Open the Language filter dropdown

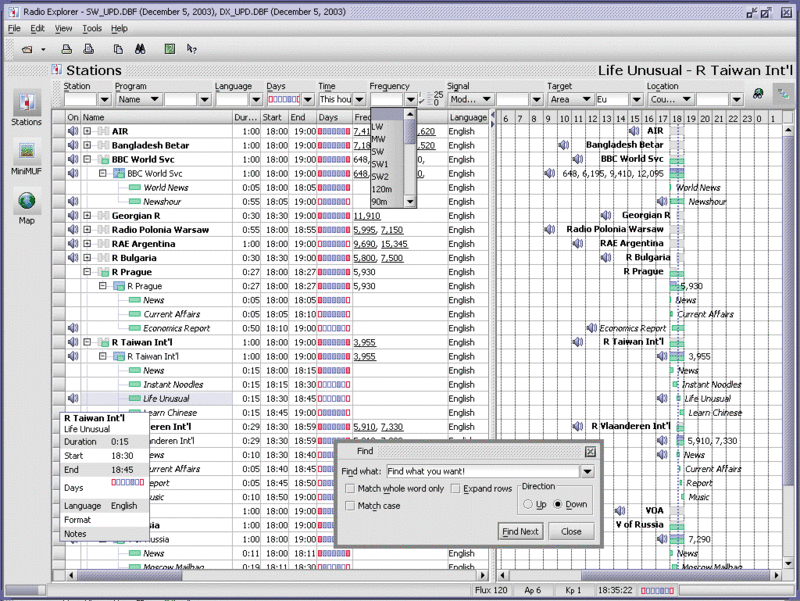[x=256, y=99]
